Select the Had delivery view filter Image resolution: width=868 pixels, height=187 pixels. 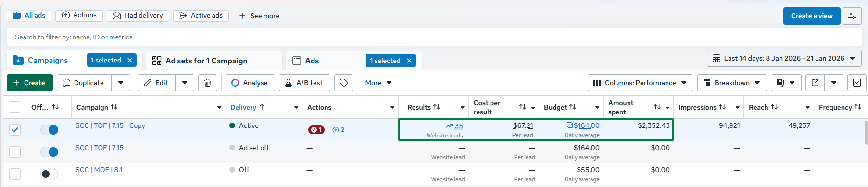[x=138, y=16]
